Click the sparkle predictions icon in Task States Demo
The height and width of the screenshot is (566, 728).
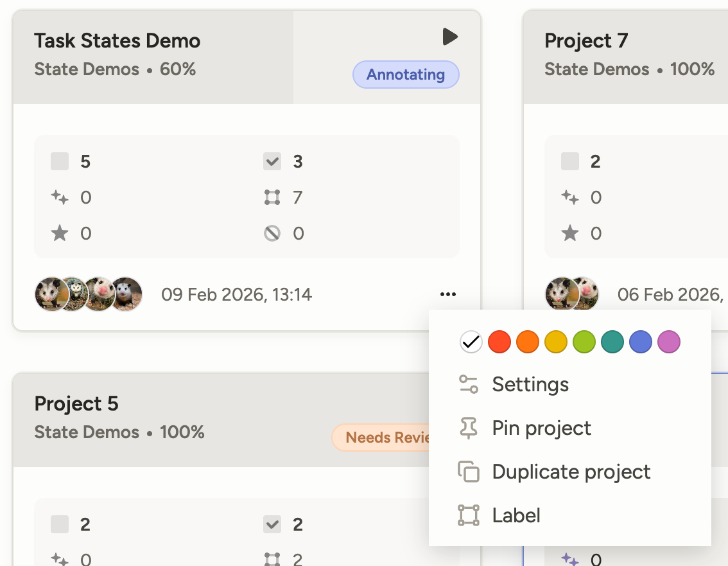point(60,197)
